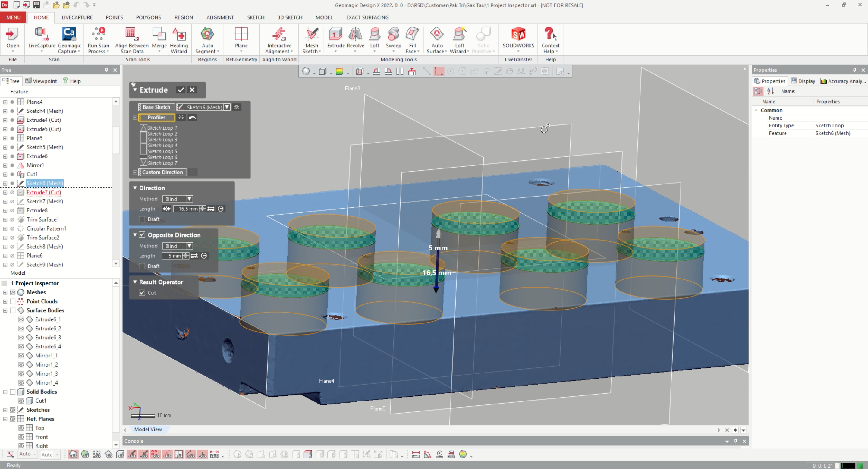
Task: Run the Auto Segment tool
Action: tap(207, 40)
